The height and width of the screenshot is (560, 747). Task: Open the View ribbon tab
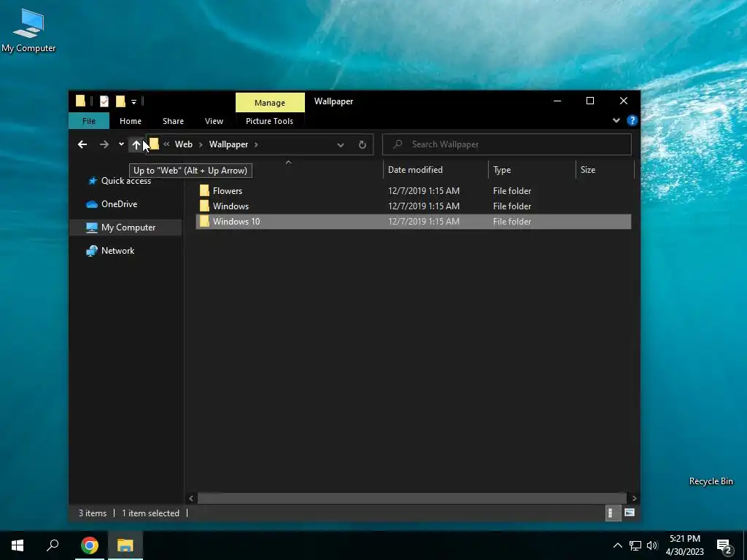click(x=214, y=121)
